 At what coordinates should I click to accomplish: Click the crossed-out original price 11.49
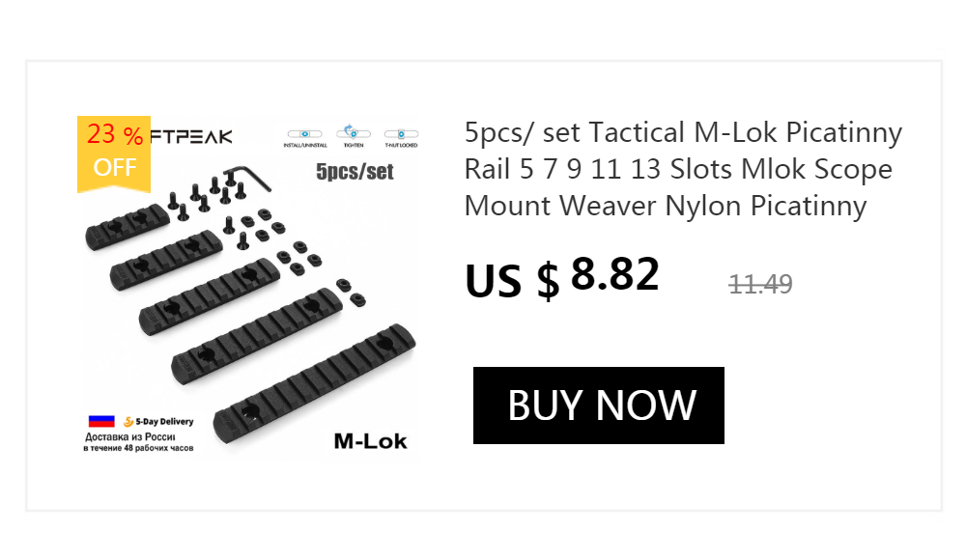point(760,284)
